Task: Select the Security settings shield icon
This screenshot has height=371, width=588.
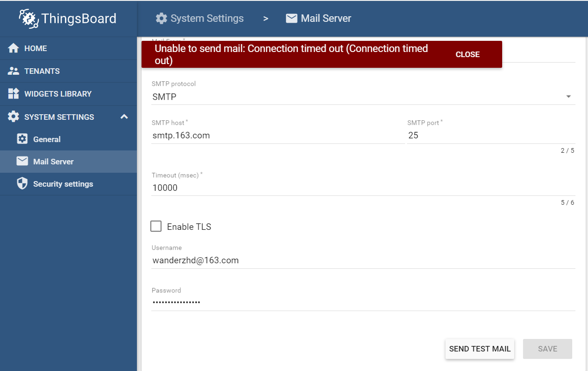Action: click(22, 183)
